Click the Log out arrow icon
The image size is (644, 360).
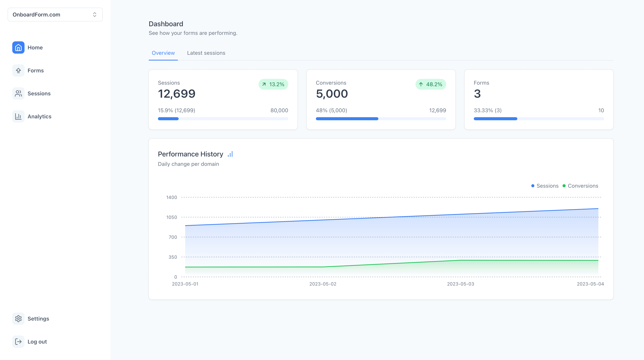(x=18, y=341)
